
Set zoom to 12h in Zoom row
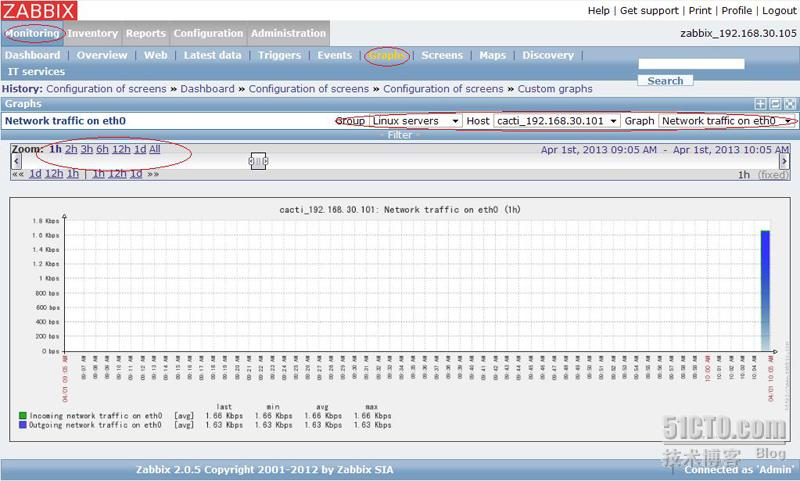(121, 149)
